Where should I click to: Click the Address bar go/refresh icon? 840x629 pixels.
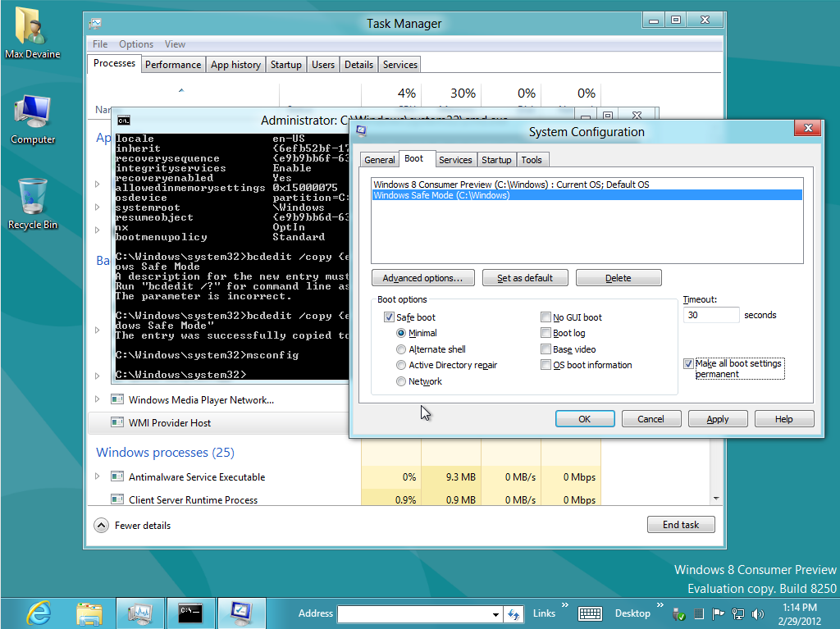coord(514,614)
